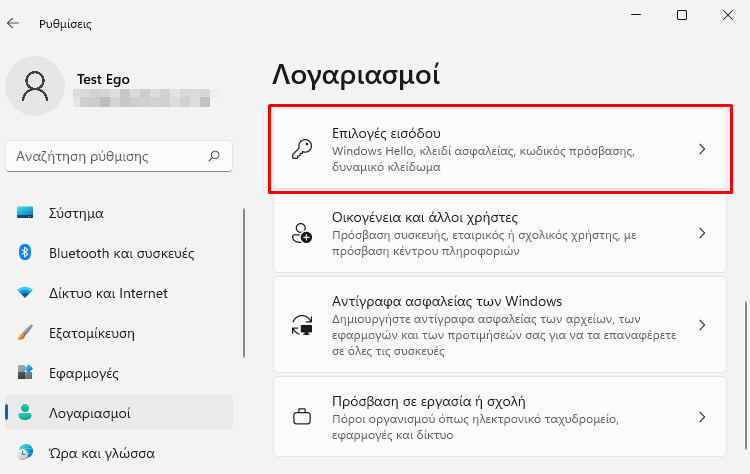
Task: Click description 'Δημιουργήστε αντίγραφα ασφαλείας των αρχείων'
Action: point(471,319)
